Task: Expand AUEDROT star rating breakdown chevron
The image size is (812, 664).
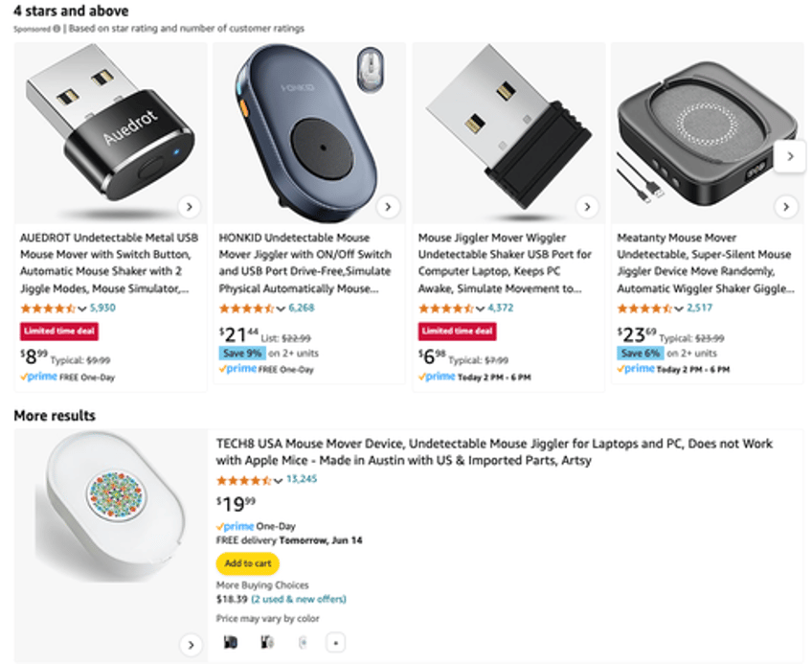Action: (81, 309)
